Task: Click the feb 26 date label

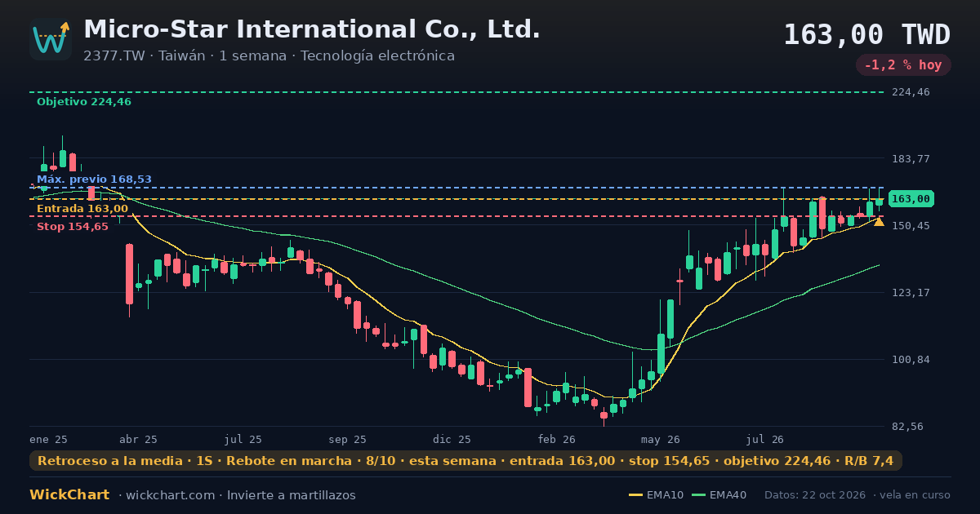Action: (557, 439)
